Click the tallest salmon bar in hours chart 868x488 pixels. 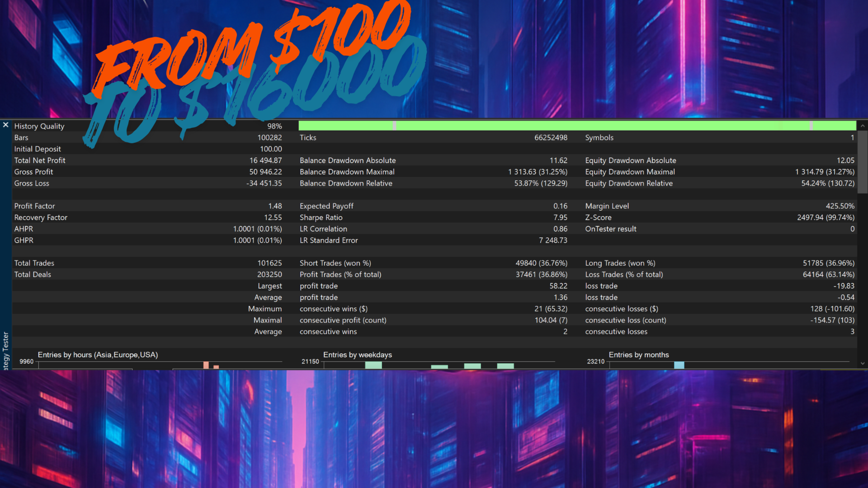[206, 365]
